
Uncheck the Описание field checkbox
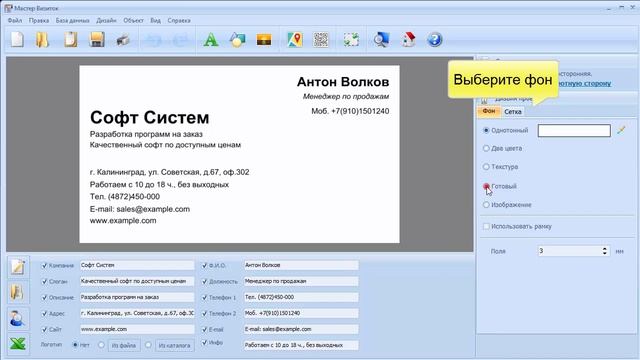pyautogui.click(x=44, y=297)
